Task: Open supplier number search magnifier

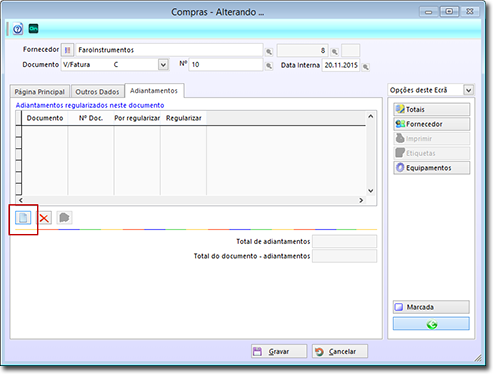Action: pos(334,52)
